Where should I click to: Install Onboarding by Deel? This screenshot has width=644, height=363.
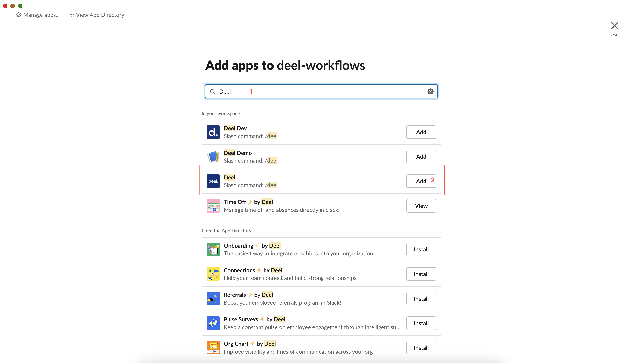pos(421,249)
